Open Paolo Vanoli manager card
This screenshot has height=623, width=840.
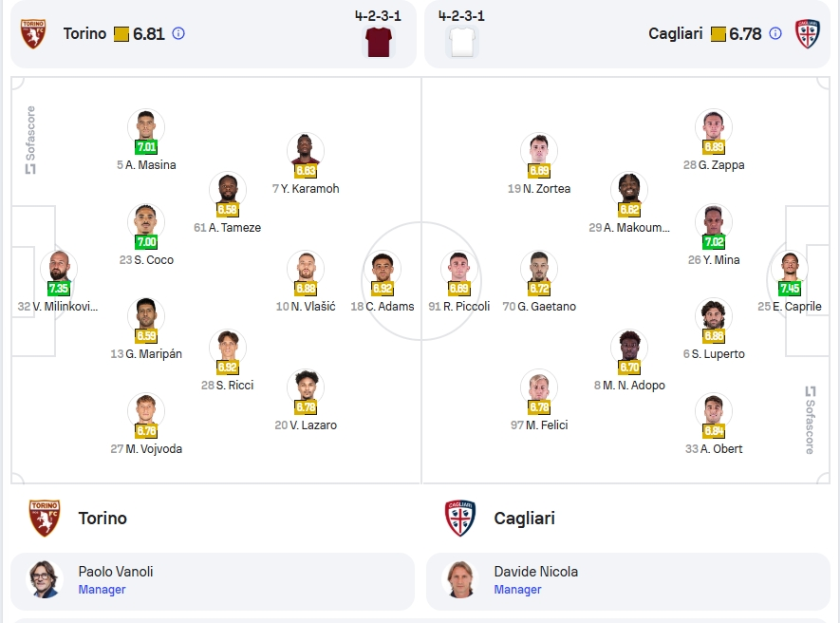pos(213,581)
